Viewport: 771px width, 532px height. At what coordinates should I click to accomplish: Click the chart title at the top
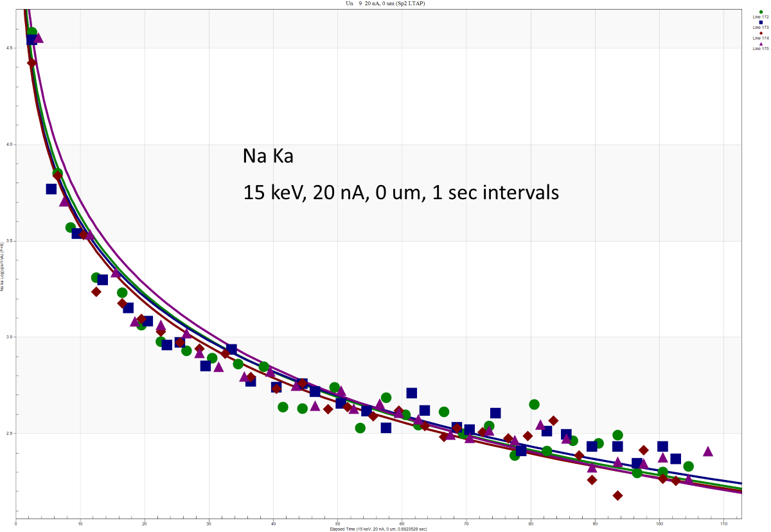tap(385, 3)
